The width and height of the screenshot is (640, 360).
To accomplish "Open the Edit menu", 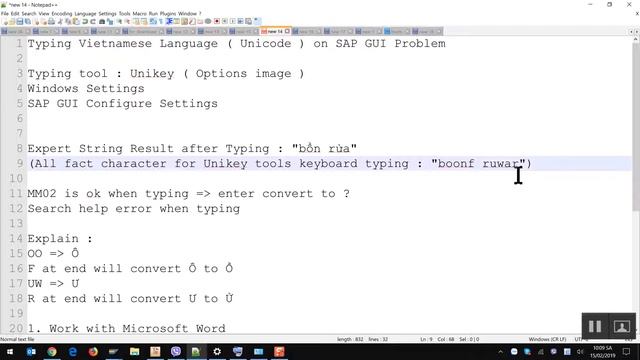I will [15, 13].
